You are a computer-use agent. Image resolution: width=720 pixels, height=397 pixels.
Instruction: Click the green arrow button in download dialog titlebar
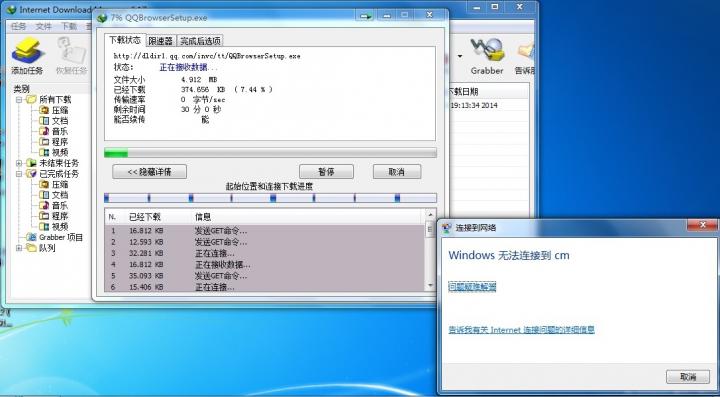[x=366, y=16]
